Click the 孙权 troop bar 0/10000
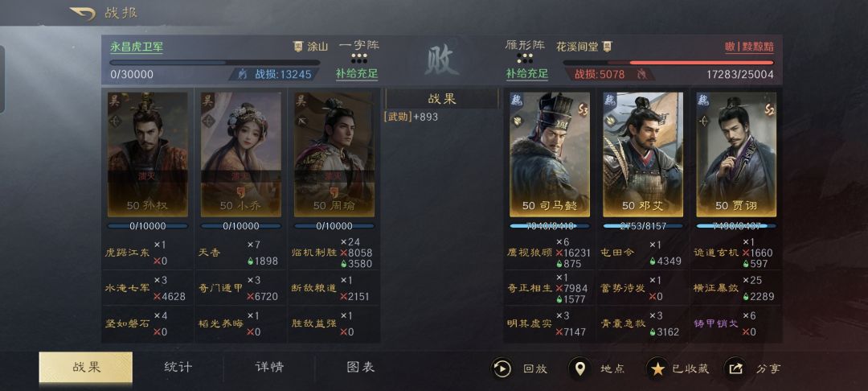Image resolution: width=868 pixels, height=391 pixels. pyautogui.click(x=147, y=226)
